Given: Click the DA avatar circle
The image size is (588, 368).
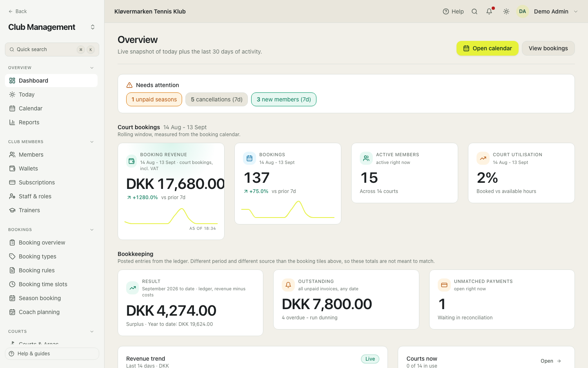Looking at the screenshot, I should tap(523, 11).
